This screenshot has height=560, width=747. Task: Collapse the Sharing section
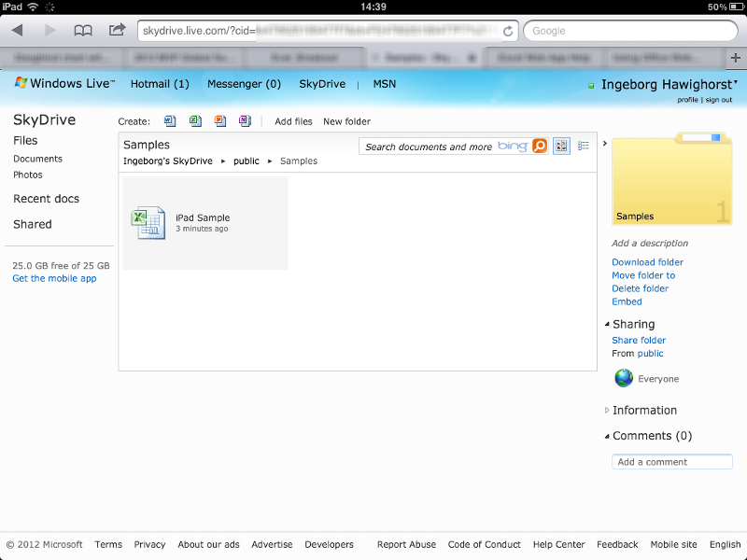point(607,324)
